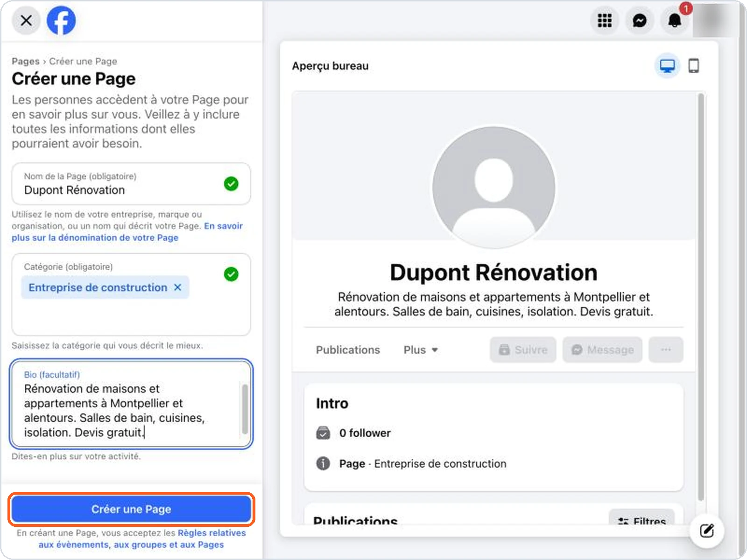The width and height of the screenshot is (747, 560).
Task: Open the blurred profile avatar menu
Action: pyautogui.click(x=715, y=21)
